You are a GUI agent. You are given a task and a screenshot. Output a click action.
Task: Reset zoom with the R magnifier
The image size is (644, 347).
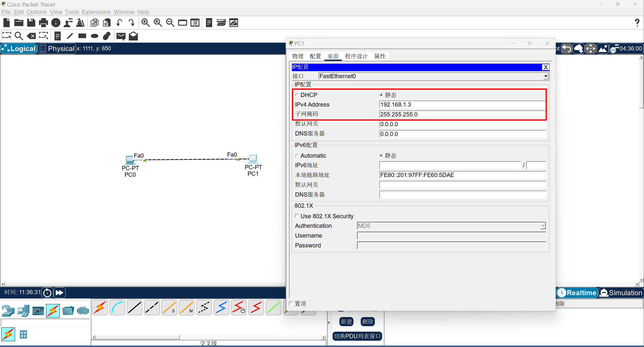(x=158, y=23)
